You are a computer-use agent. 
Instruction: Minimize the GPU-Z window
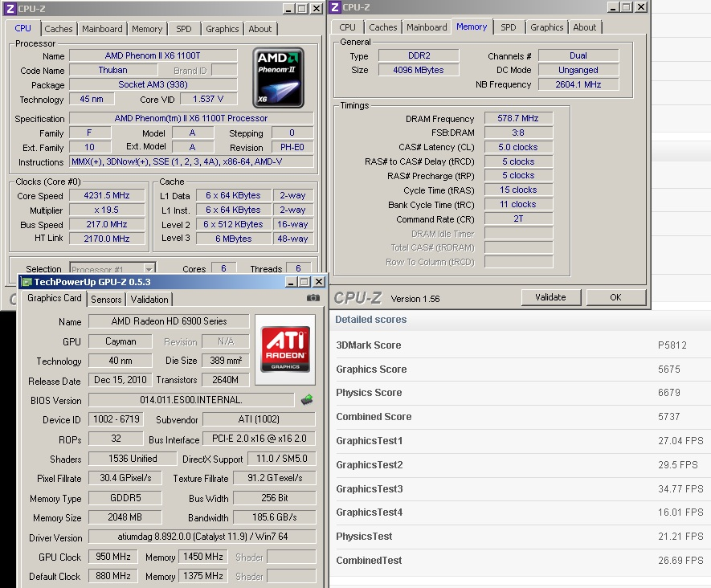pos(291,282)
